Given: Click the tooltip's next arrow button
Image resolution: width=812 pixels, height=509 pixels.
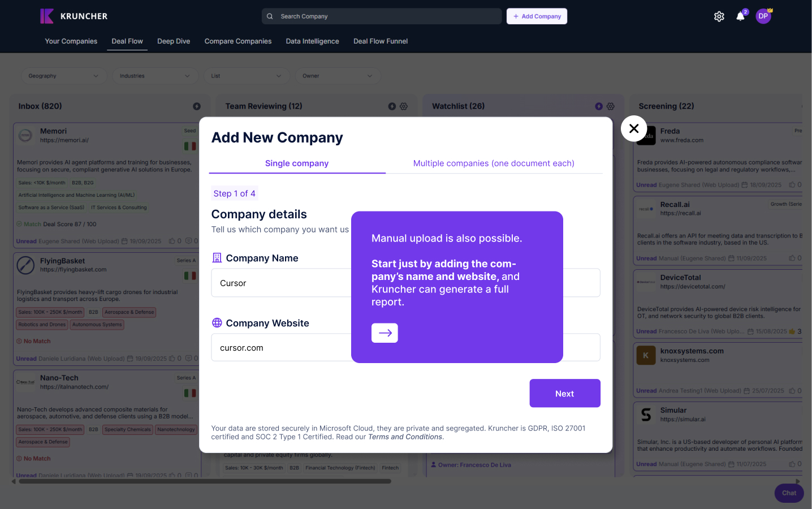Looking at the screenshot, I should [x=385, y=333].
